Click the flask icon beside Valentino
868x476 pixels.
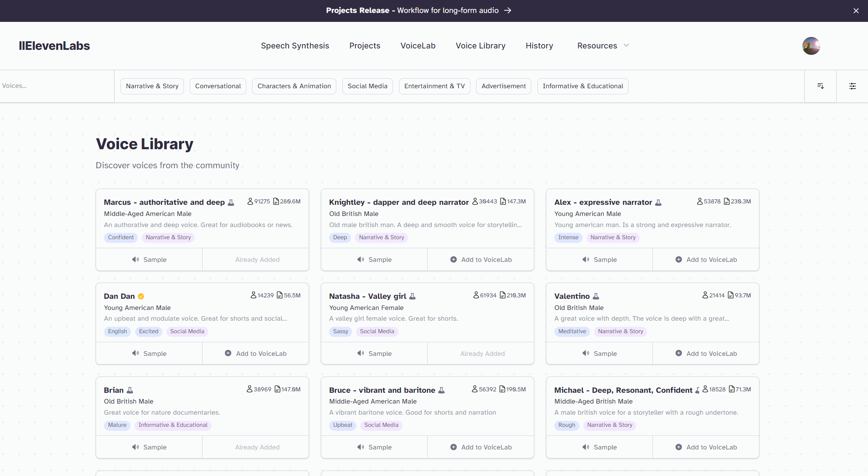596,296
